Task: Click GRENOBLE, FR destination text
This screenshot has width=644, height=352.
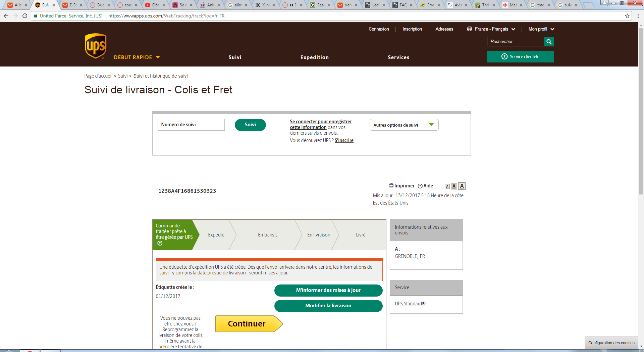Action: [x=410, y=256]
